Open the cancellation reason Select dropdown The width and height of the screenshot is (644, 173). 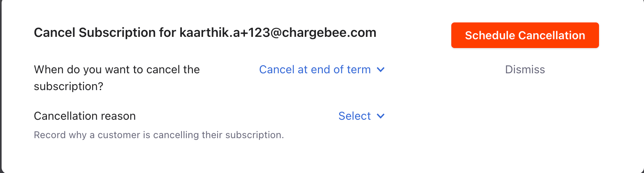click(x=361, y=116)
